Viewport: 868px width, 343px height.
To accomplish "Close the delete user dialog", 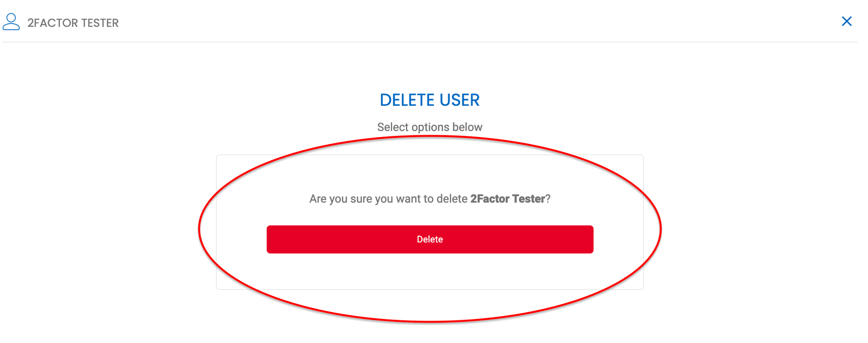I will [846, 21].
